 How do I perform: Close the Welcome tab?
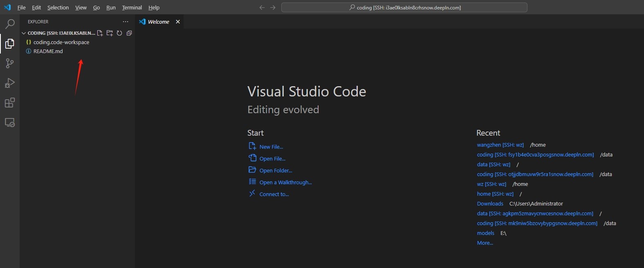tap(178, 22)
